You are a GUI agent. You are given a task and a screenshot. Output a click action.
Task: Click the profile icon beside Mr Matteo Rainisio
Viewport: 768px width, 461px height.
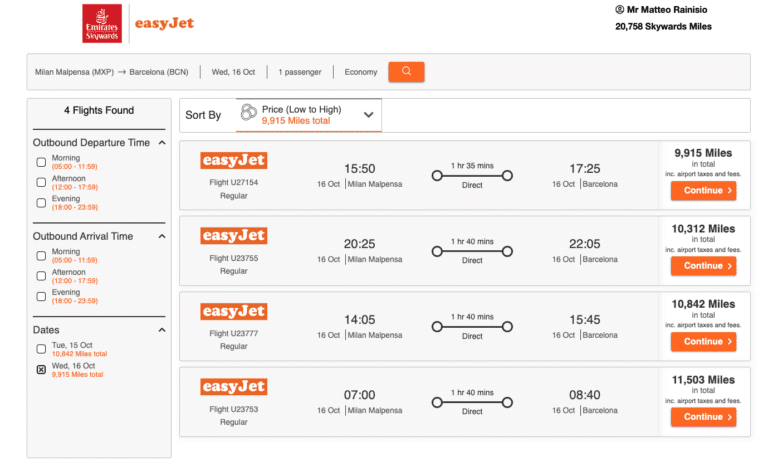tap(619, 9)
